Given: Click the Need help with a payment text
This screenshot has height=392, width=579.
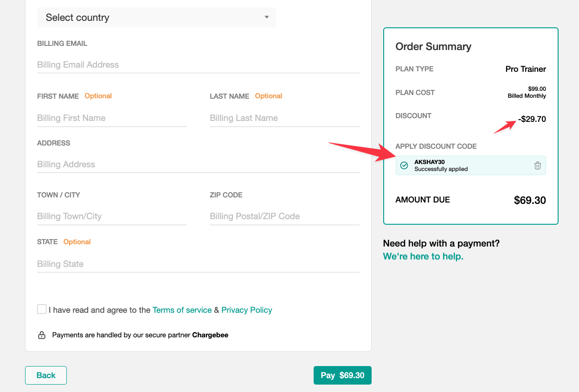Looking at the screenshot, I should click(x=441, y=243).
